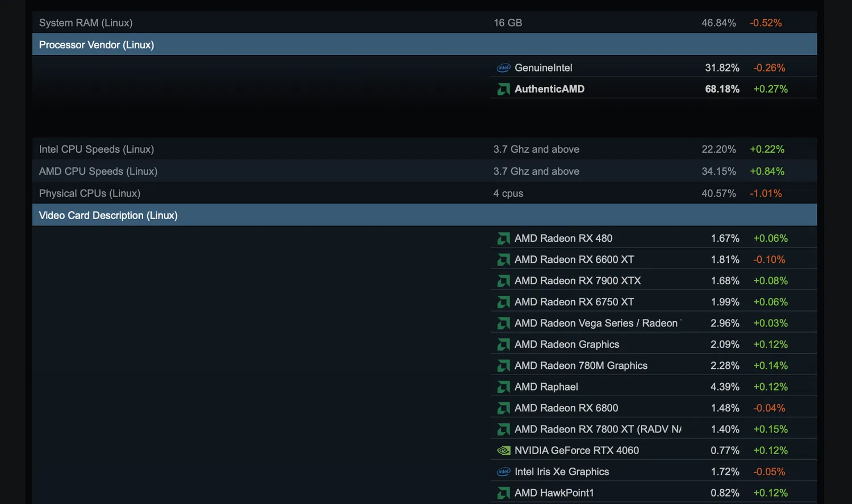
Task: Click the +0.84% AMD CPU Speeds change
Action: [x=767, y=171]
